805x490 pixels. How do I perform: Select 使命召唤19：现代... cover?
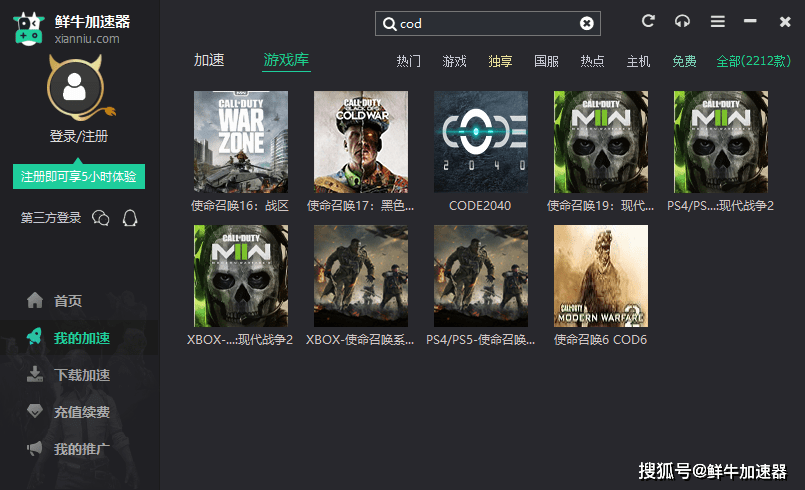click(601, 142)
